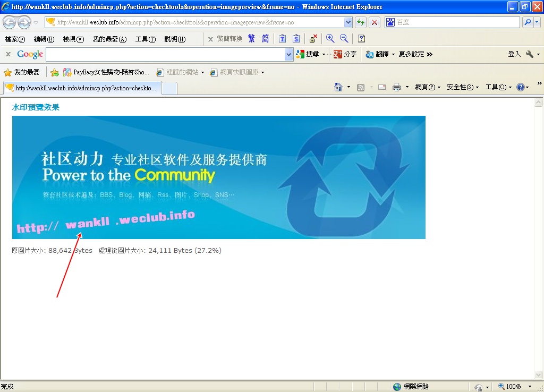Click the S clipboard conversion icon
Screen dimensions: 544x392
pyautogui.click(x=296, y=38)
